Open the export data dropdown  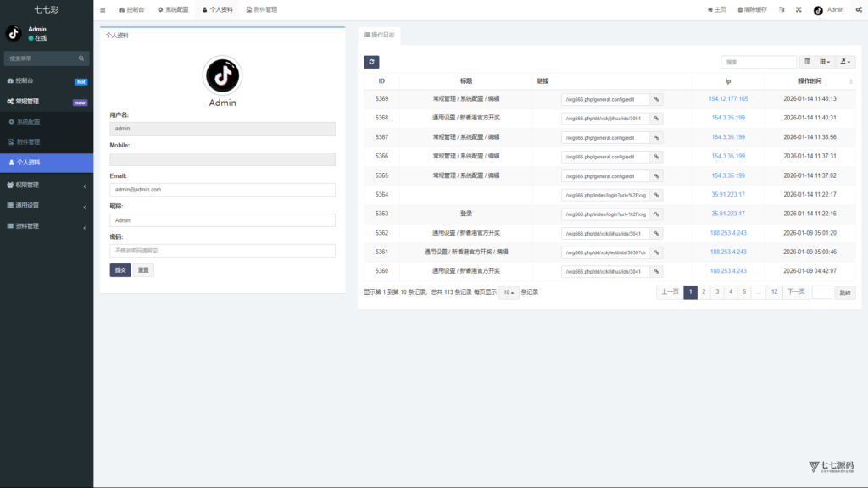tap(846, 62)
